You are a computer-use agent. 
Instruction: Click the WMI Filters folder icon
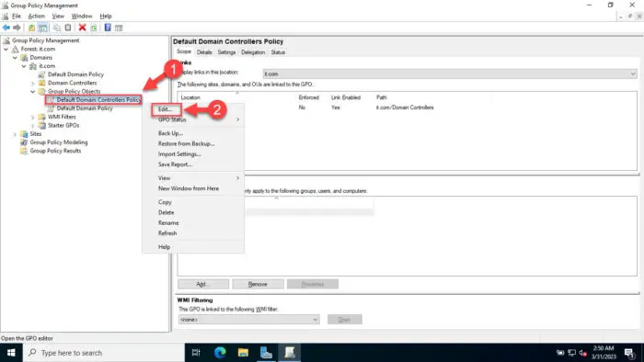point(42,117)
